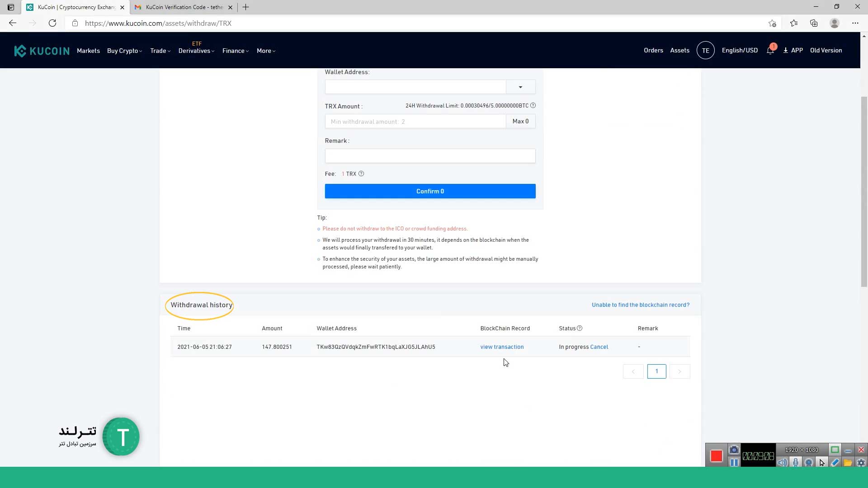Open the English/USD language selector
This screenshot has height=488, width=868.
tap(740, 50)
